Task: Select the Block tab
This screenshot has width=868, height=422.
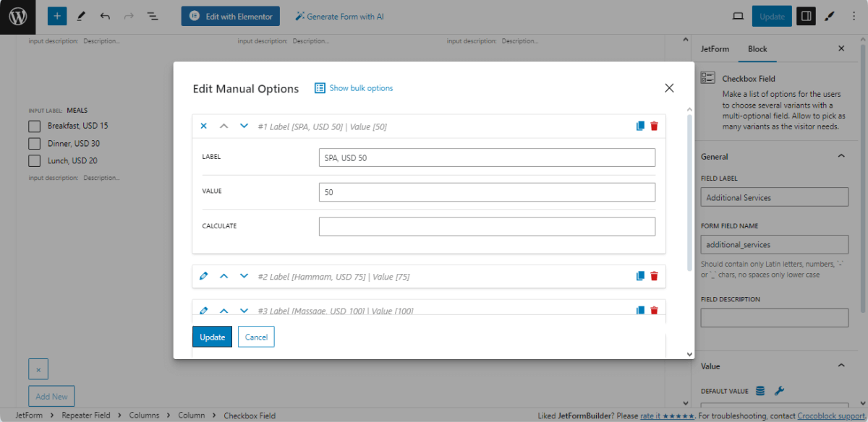Action: (757, 48)
